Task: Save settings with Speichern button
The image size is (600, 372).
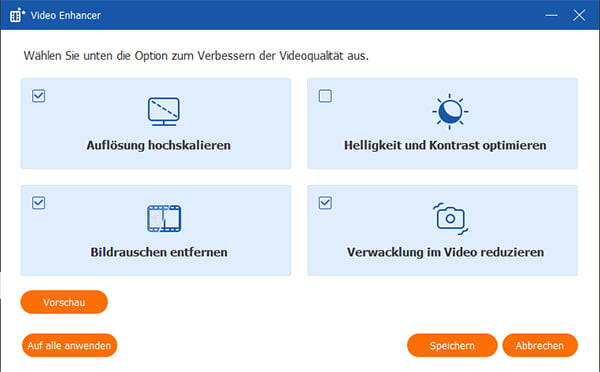Action: pos(452,345)
